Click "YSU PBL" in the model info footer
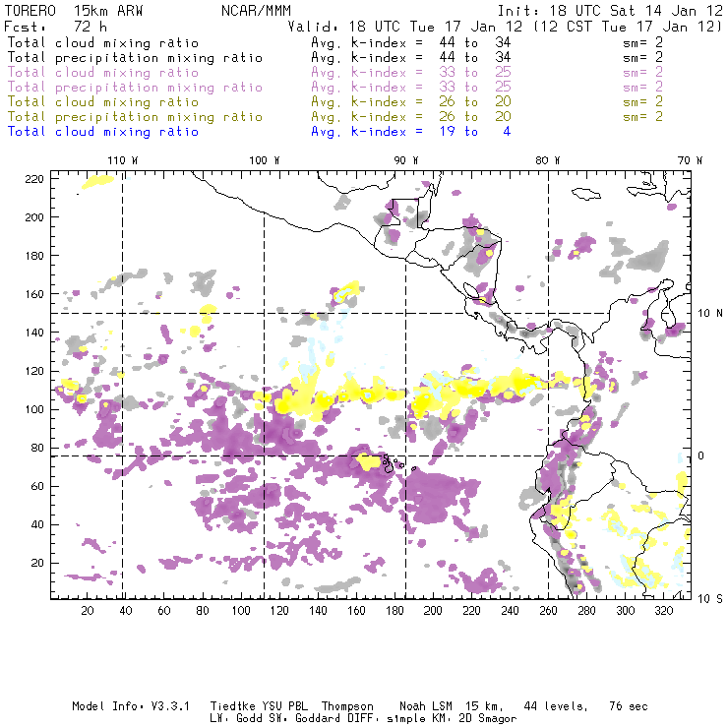Image resolution: width=728 pixels, height=728 pixels. tap(284, 706)
